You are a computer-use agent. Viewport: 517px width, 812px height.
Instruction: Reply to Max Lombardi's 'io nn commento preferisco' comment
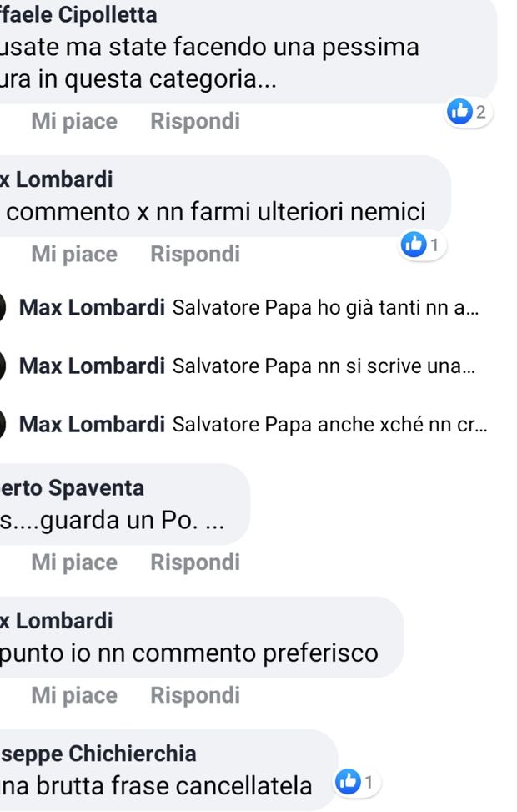195,695
